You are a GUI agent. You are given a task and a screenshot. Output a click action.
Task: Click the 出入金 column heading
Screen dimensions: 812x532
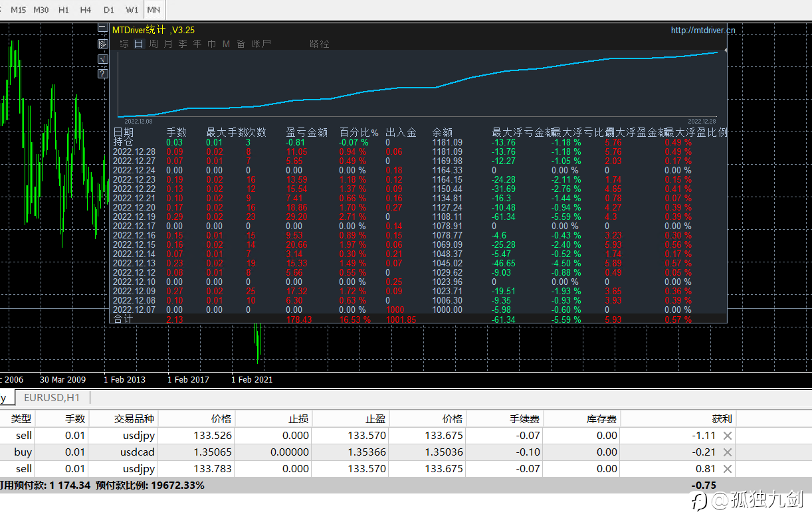[x=401, y=132]
